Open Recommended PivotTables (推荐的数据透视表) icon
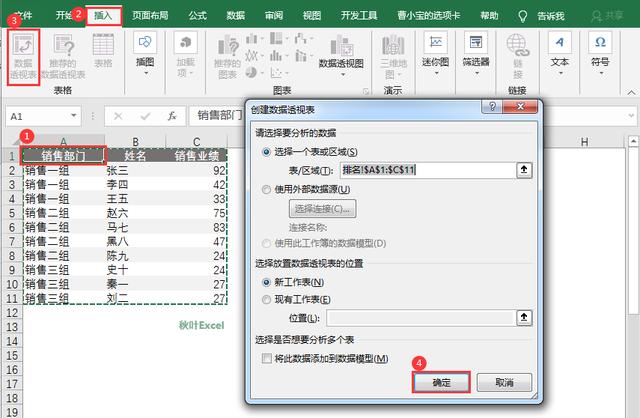 click(x=63, y=57)
